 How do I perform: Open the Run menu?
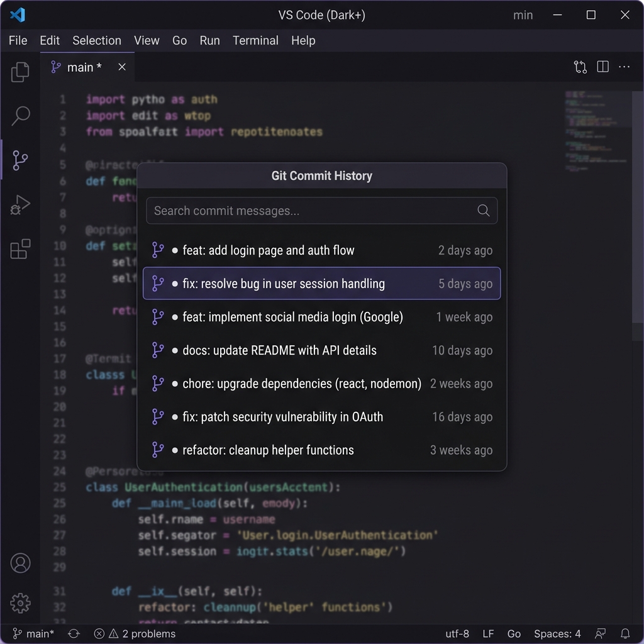210,40
